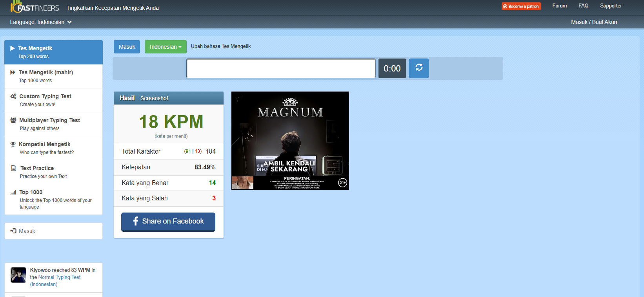Click the Become a patron button

point(521,6)
